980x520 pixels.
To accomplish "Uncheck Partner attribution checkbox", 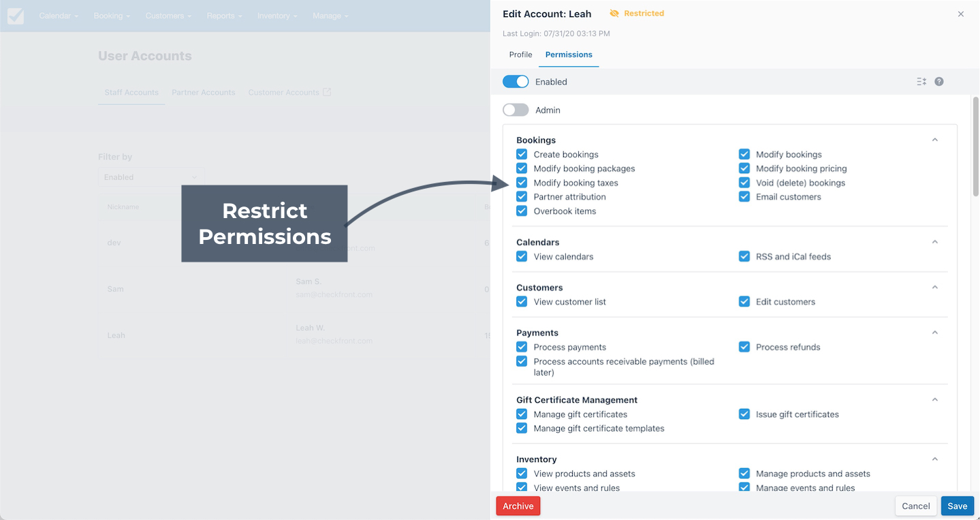I will click(x=522, y=196).
